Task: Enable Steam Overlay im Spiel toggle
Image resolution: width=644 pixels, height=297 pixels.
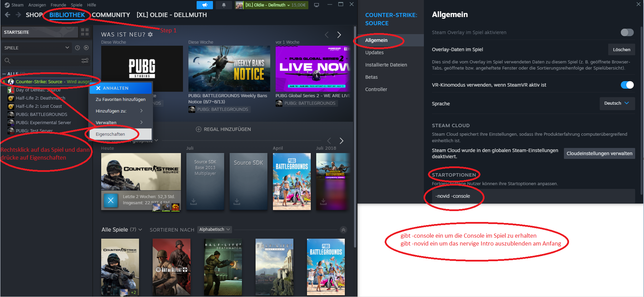Action: coord(627,32)
